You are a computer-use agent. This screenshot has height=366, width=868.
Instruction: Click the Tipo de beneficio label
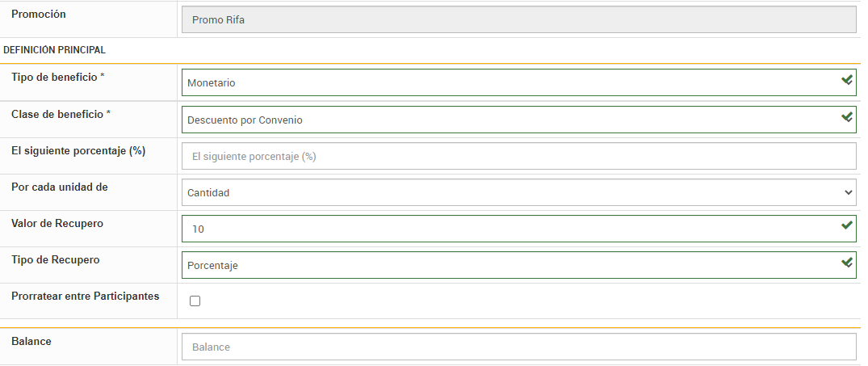click(x=58, y=77)
